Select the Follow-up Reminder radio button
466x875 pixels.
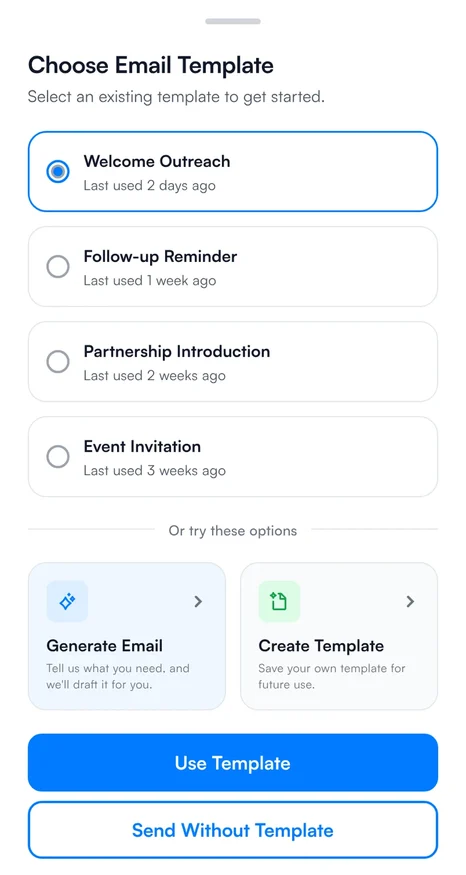coord(58,267)
